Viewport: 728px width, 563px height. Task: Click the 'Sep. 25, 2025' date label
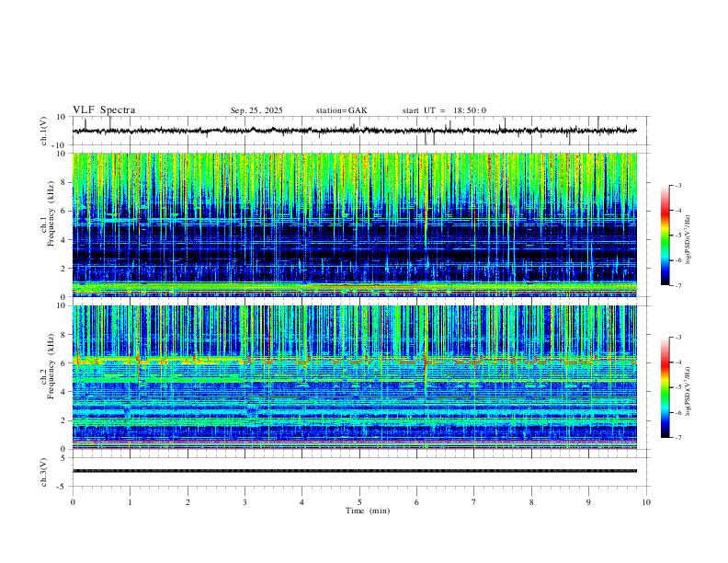click(x=256, y=110)
